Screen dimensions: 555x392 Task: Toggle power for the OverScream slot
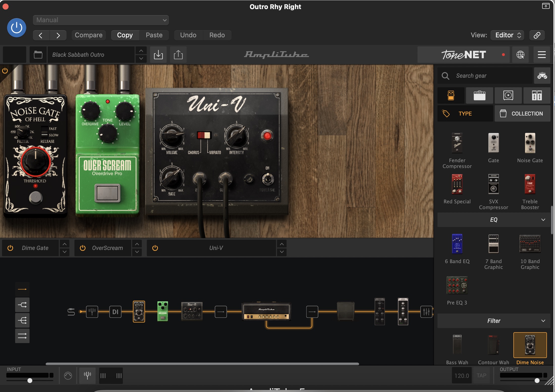pyautogui.click(x=83, y=248)
